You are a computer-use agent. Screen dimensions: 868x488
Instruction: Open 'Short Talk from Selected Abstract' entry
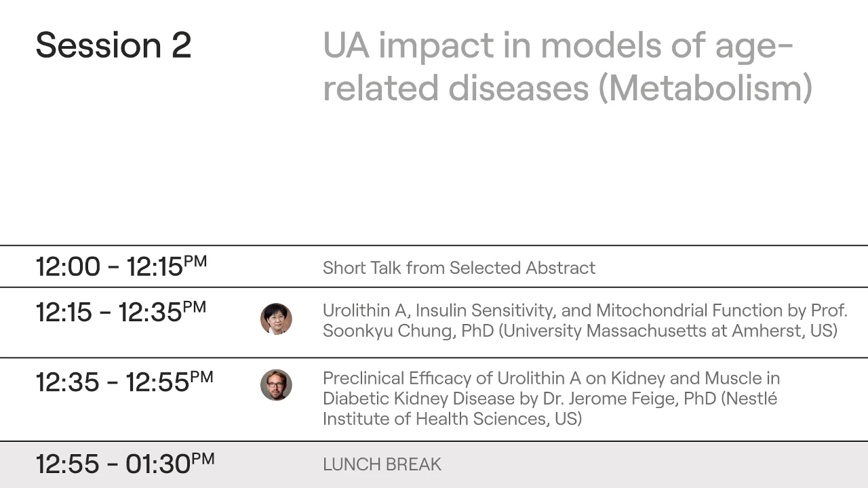click(459, 268)
